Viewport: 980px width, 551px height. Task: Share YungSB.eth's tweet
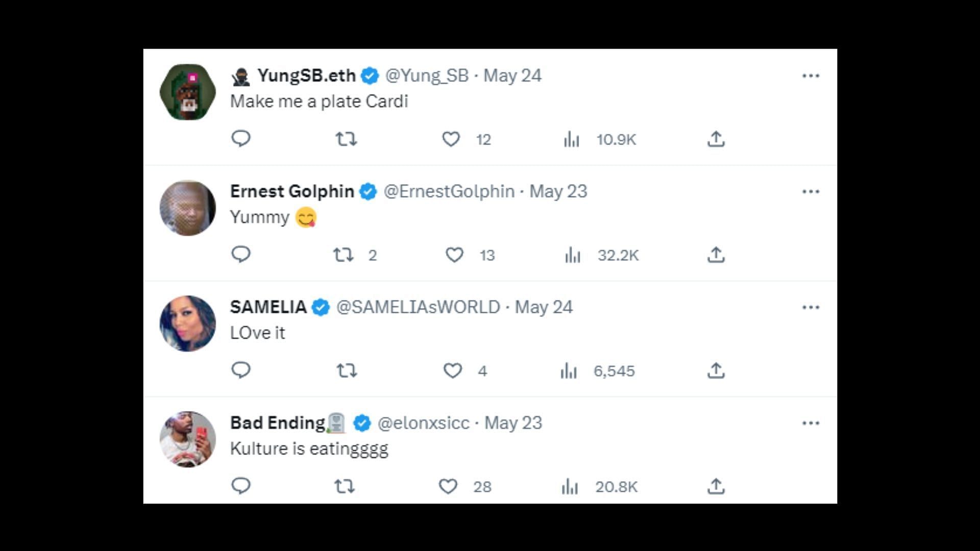pos(716,139)
